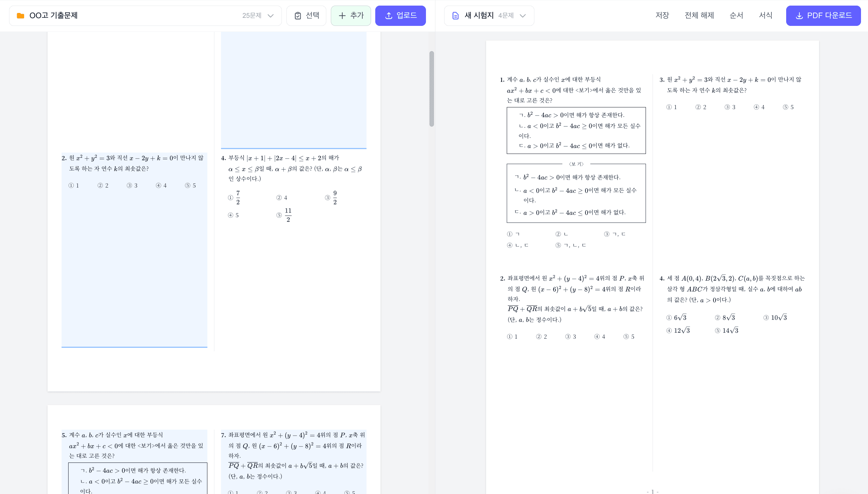Click the 추가 button label

[x=357, y=15]
